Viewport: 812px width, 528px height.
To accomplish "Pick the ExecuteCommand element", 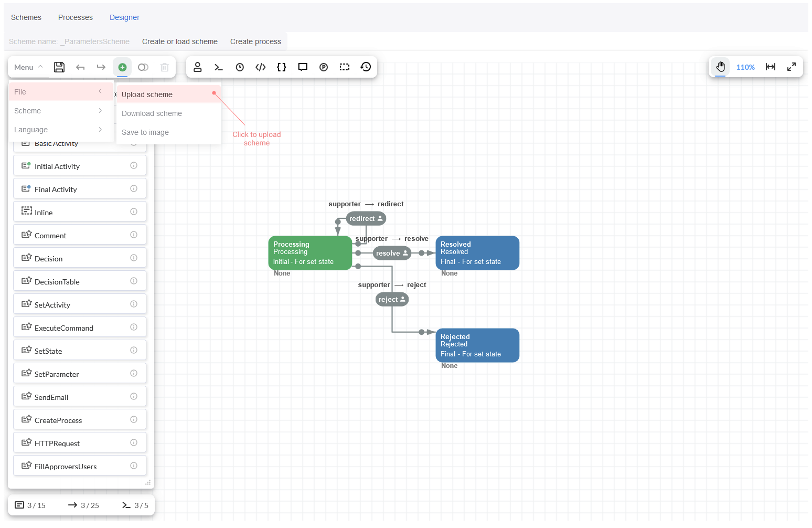I will [80, 328].
